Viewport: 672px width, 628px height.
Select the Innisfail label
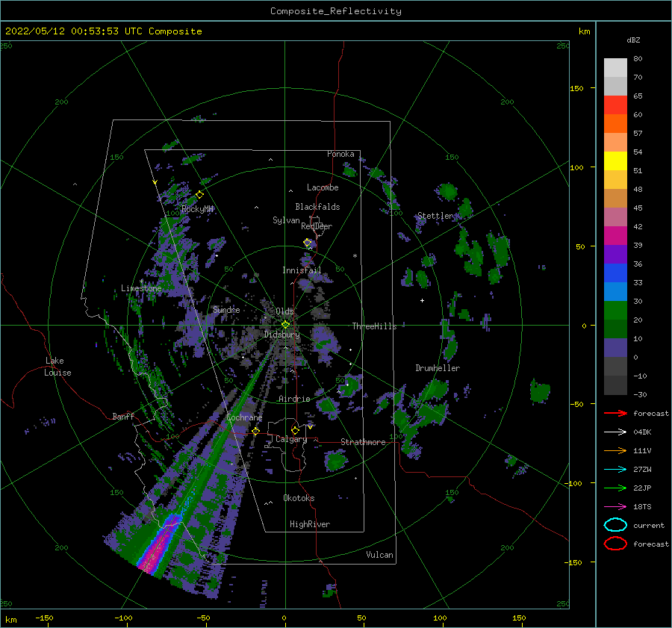click(x=302, y=270)
